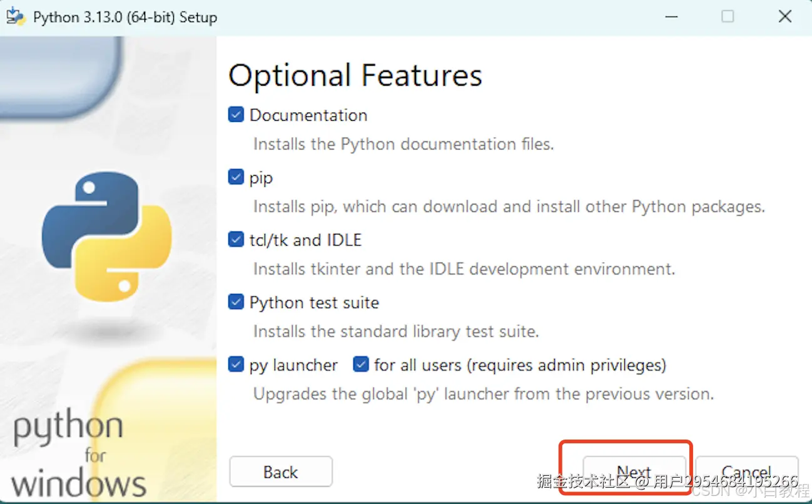Click "Upgrades the global 'py' launcher" description
Screen dimensions: 812x504
coord(484,394)
